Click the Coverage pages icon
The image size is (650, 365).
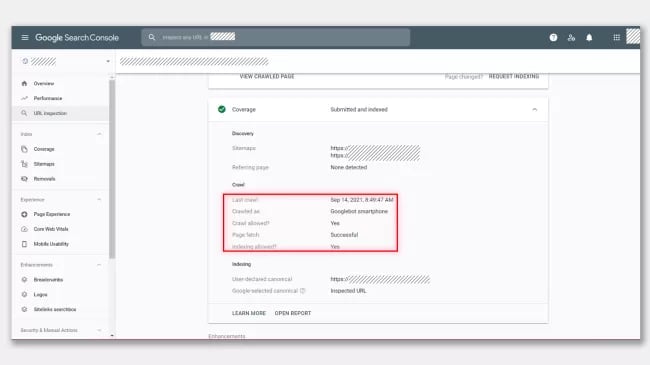[24, 149]
